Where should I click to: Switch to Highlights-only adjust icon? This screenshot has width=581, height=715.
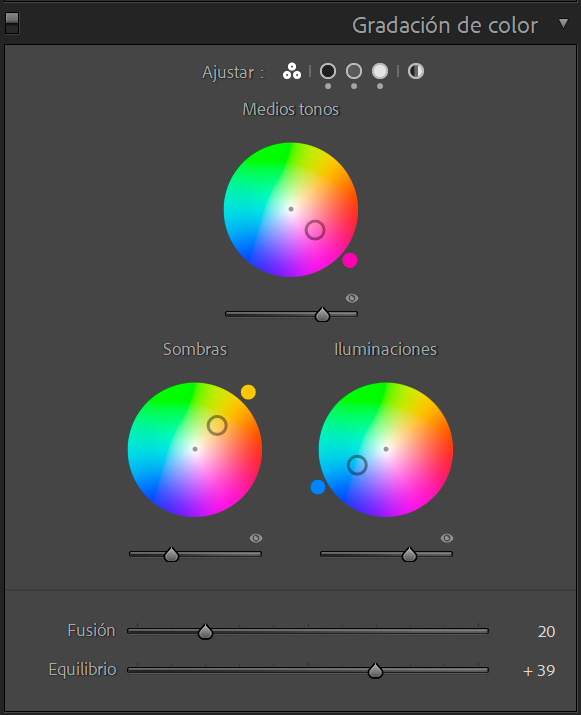pos(380,71)
